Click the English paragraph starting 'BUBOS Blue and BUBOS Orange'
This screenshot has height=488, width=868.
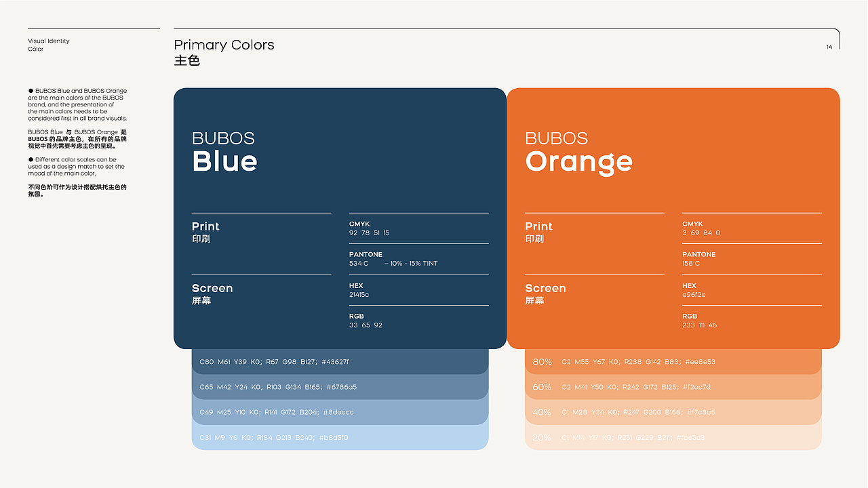point(77,104)
